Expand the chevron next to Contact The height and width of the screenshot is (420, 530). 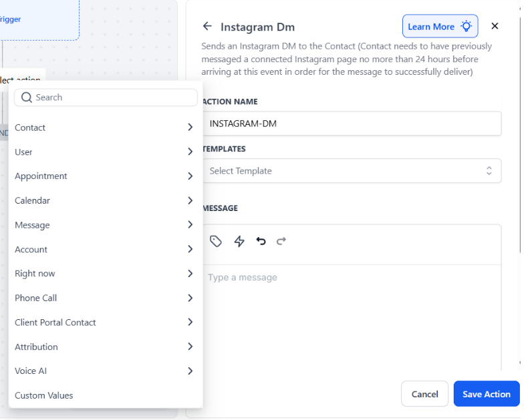pyautogui.click(x=190, y=128)
